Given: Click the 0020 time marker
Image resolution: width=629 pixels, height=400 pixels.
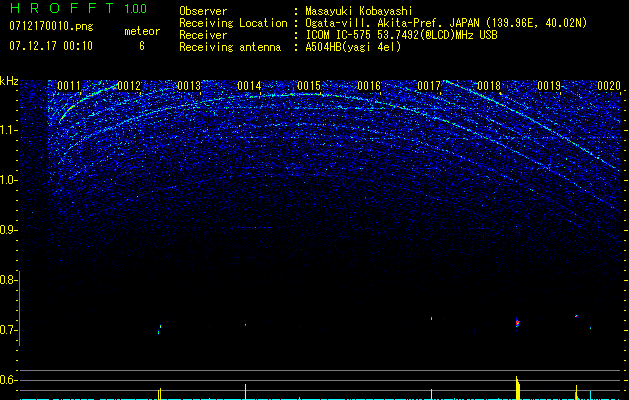Looking at the screenshot, I should click(x=609, y=86).
